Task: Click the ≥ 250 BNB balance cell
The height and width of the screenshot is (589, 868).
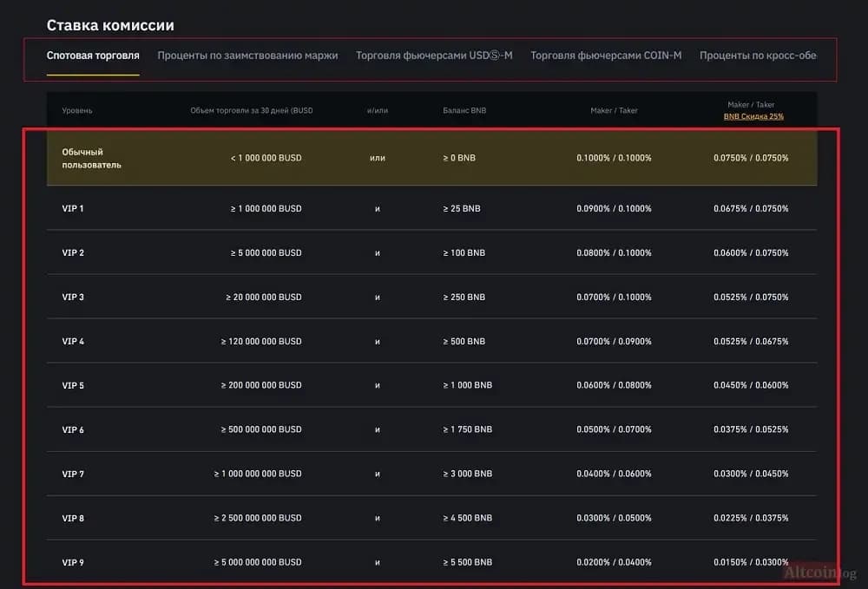Action: (464, 297)
